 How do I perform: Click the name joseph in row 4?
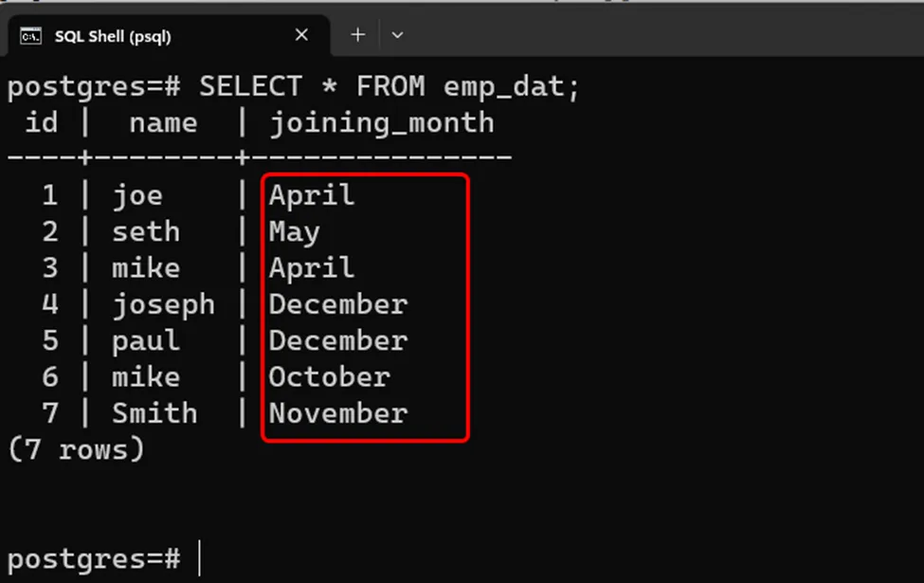coord(163,305)
